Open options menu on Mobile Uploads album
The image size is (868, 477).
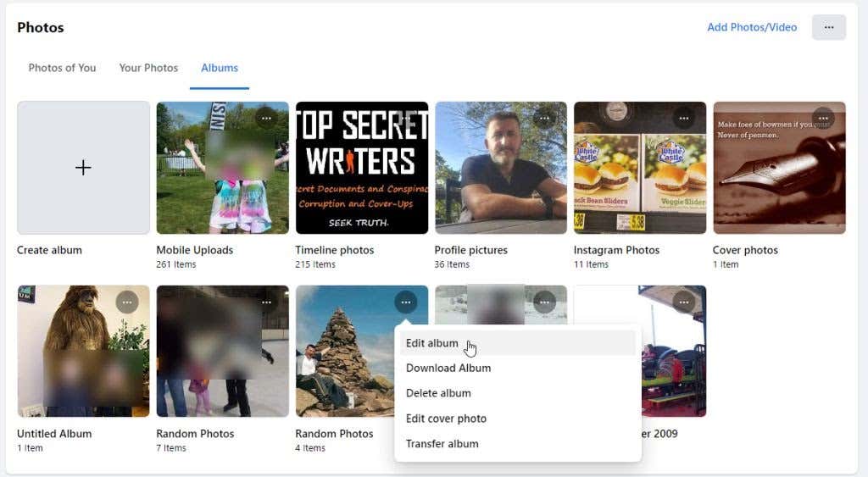(266, 119)
